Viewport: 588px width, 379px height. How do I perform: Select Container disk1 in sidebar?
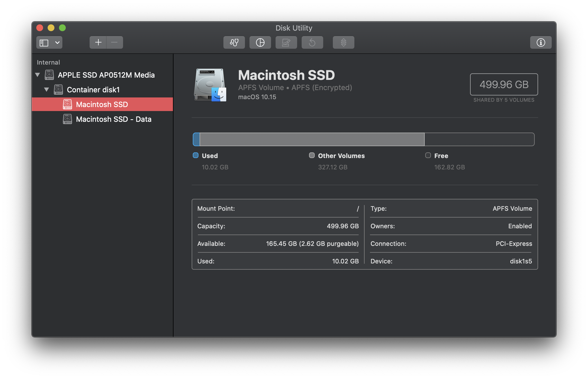(102, 90)
